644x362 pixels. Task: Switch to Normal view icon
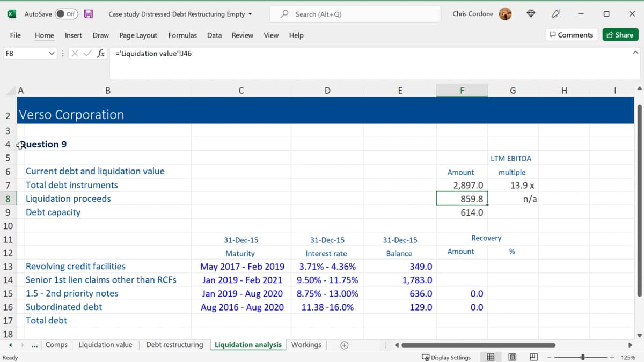(491, 357)
